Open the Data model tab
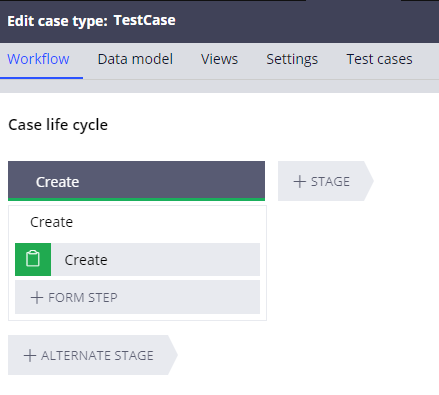The width and height of the screenshot is (439, 395). pyautogui.click(x=135, y=59)
